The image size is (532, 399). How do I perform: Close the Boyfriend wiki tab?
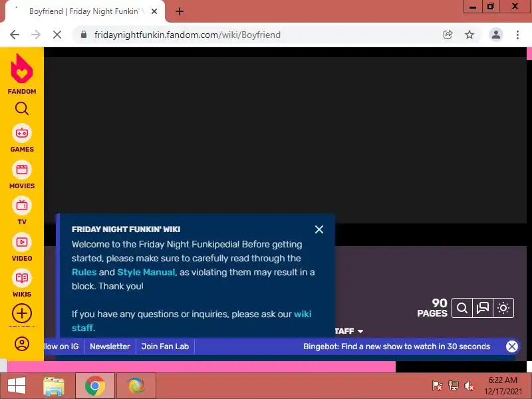(x=154, y=11)
